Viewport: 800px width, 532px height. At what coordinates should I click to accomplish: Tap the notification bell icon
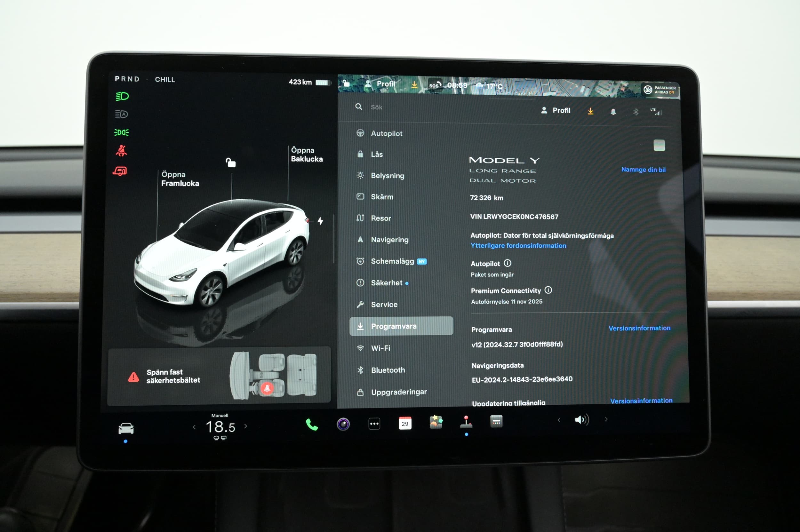coord(613,112)
